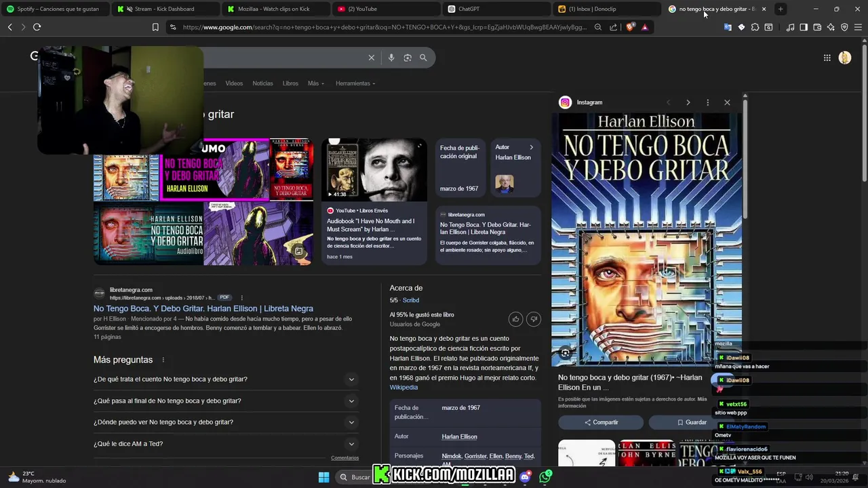
Task: Close the Instagram image preview panel
Action: pos(727,102)
